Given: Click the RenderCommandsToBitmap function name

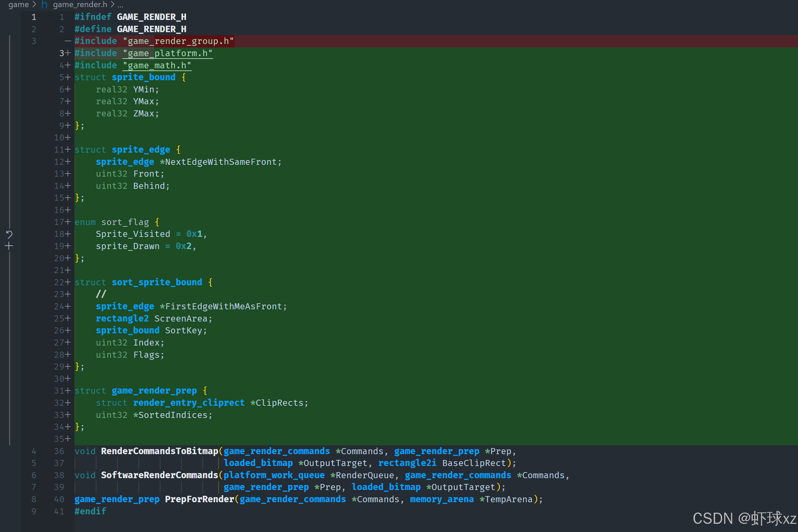Looking at the screenshot, I should [x=159, y=451].
